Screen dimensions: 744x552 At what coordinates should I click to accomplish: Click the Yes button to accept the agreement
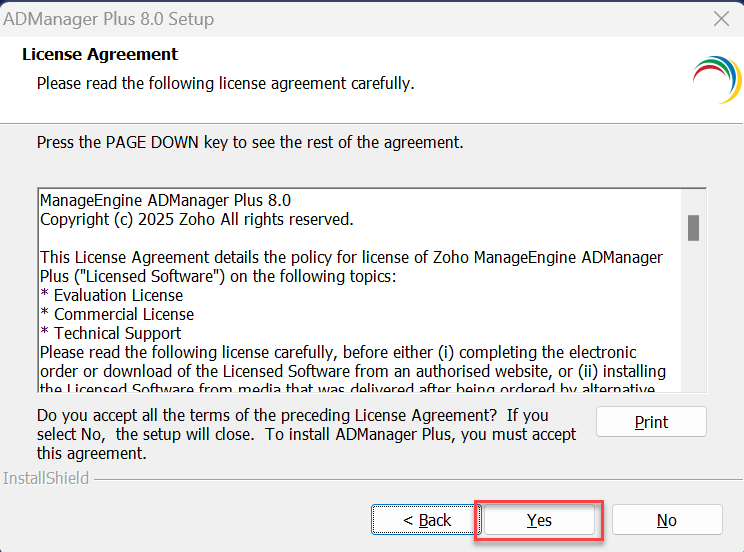click(x=539, y=520)
